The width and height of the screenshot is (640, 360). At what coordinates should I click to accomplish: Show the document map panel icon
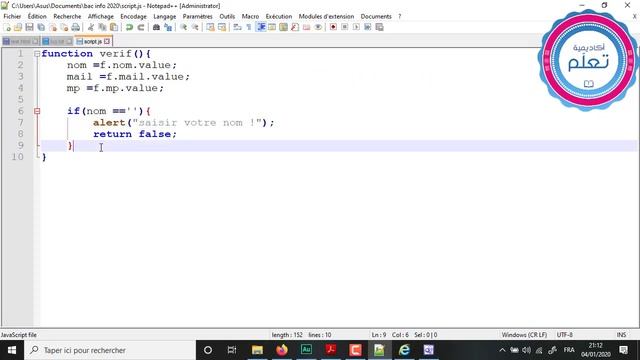click(283, 27)
